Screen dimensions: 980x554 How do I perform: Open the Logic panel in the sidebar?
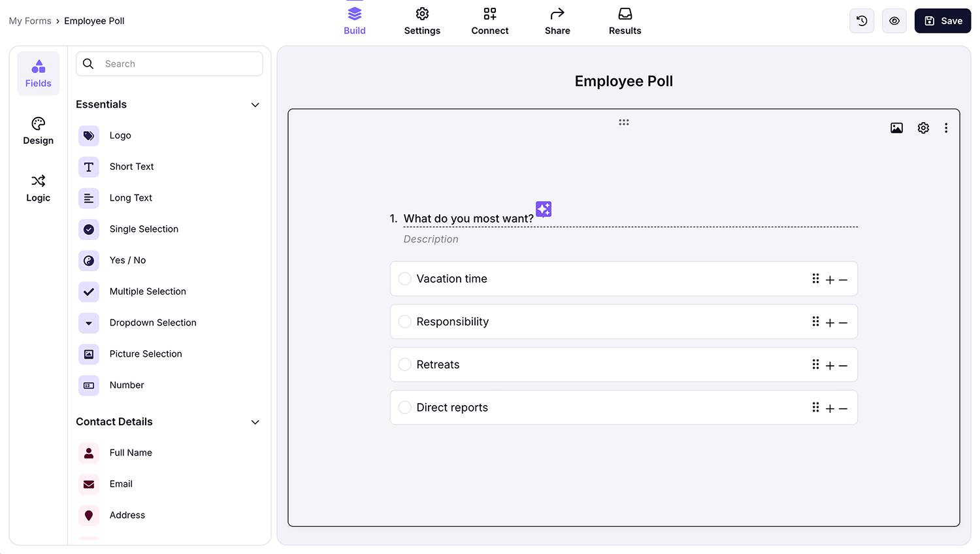pos(38,188)
